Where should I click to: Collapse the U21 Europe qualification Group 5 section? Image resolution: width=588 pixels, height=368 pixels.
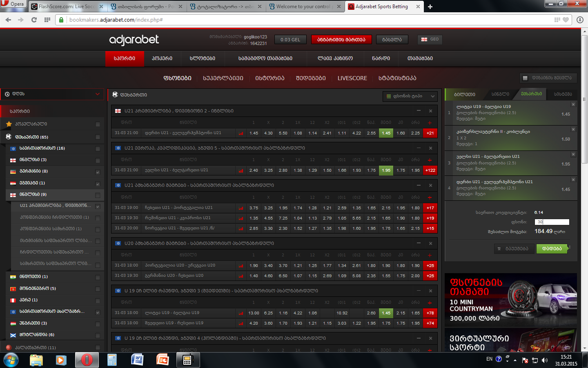click(x=419, y=148)
